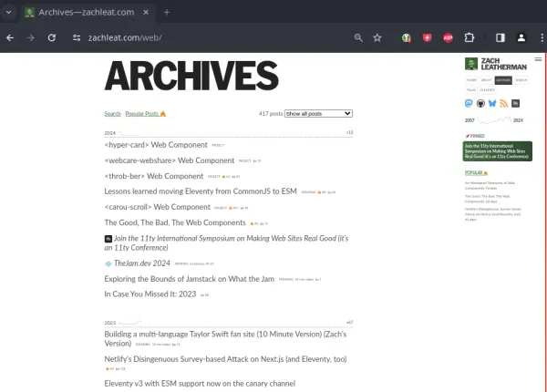Close the Archives—zachleat.com tab
Image resolution: width=547 pixels, height=392 pixels.
point(146,12)
